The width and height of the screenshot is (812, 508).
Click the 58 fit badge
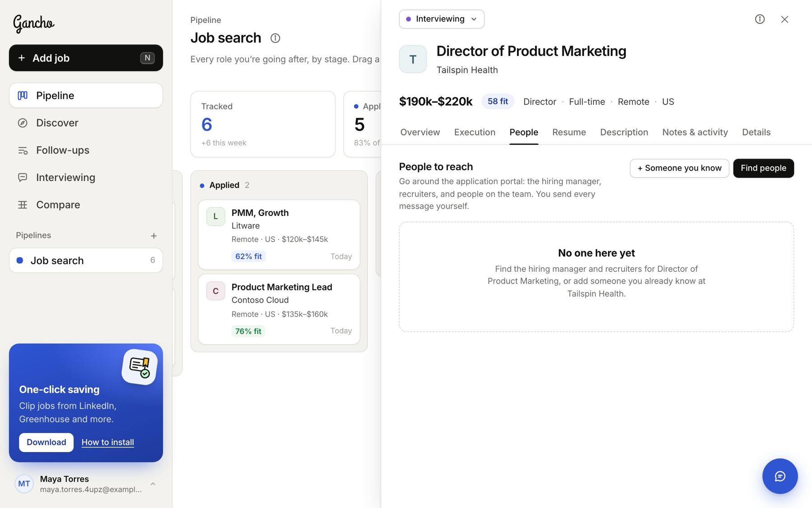[x=498, y=101]
